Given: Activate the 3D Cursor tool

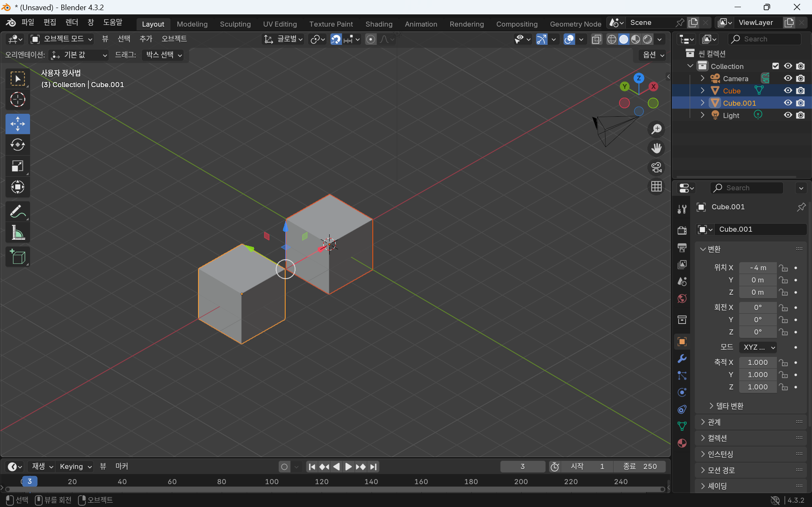Looking at the screenshot, I should pyautogui.click(x=17, y=100).
